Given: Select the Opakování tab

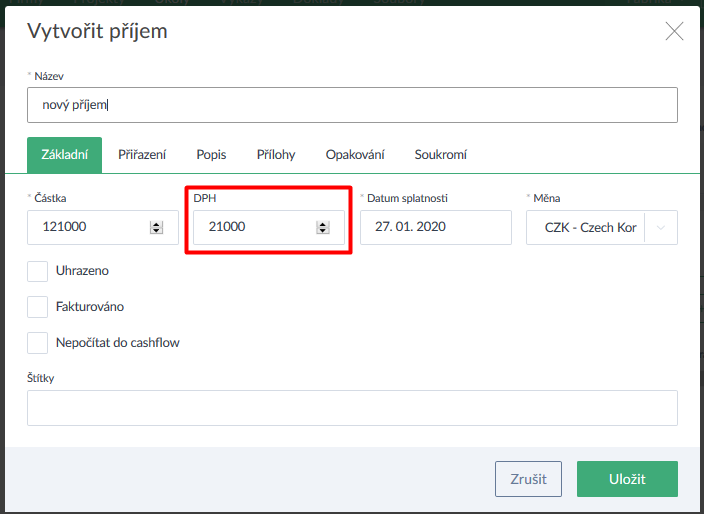Looking at the screenshot, I should tap(355, 155).
